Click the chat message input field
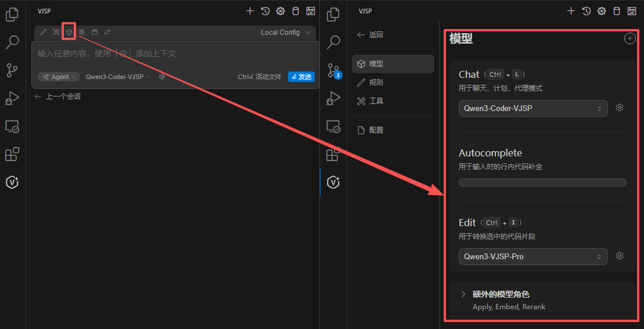The width and height of the screenshot is (644, 329). tap(174, 53)
